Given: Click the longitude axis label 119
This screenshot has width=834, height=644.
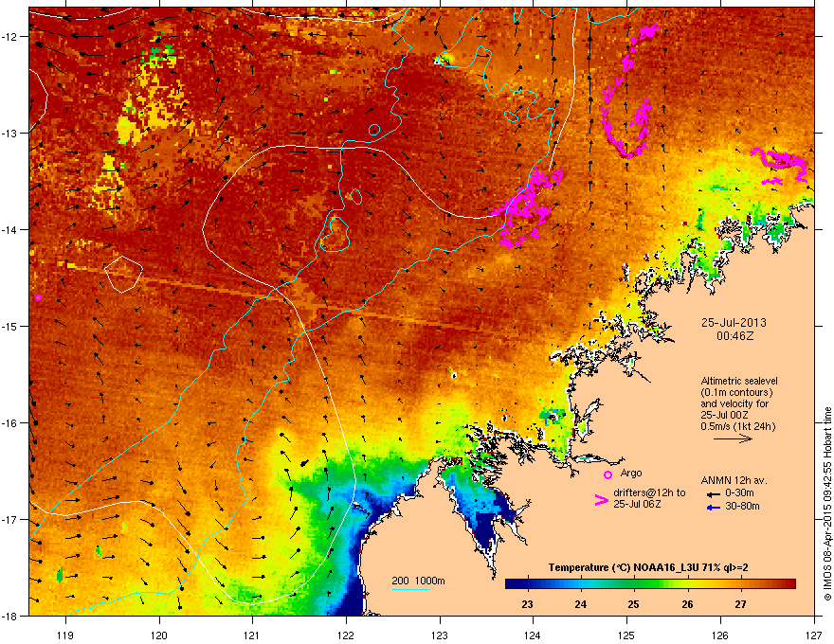Looking at the screenshot, I should point(65,635).
